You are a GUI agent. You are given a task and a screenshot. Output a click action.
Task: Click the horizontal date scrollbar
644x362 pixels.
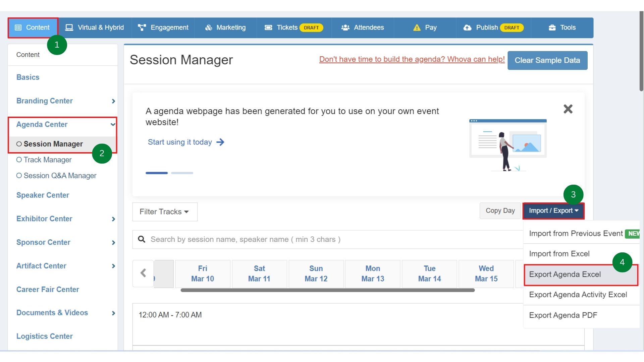click(327, 290)
